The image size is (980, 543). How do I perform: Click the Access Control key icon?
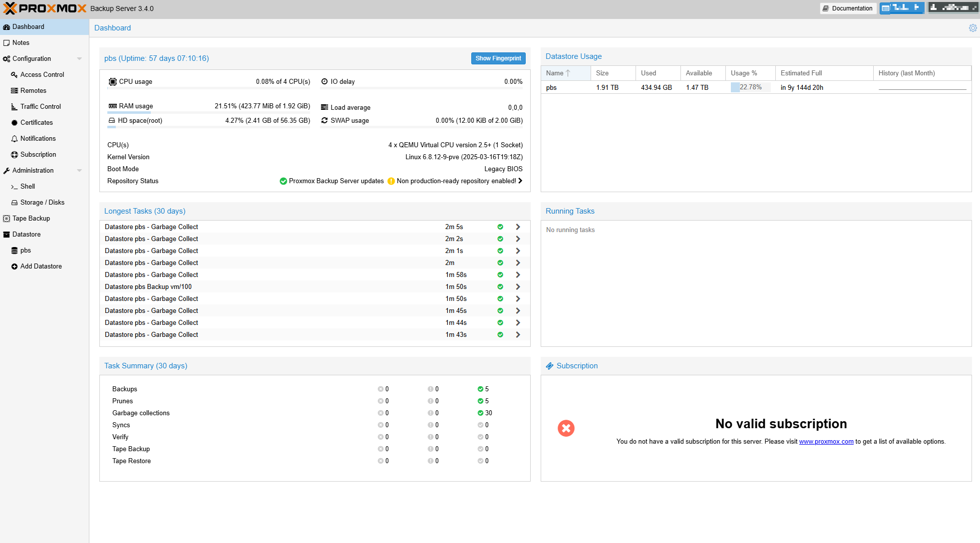click(14, 75)
